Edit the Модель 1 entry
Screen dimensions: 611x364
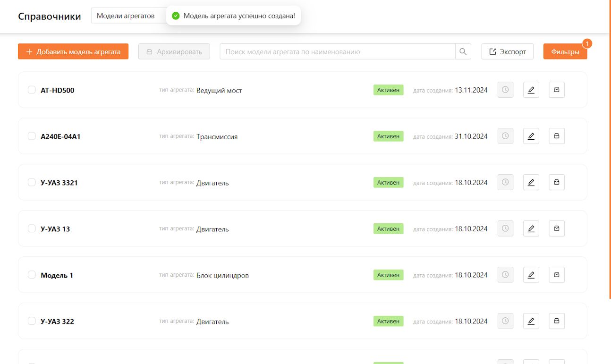pyautogui.click(x=531, y=275)
